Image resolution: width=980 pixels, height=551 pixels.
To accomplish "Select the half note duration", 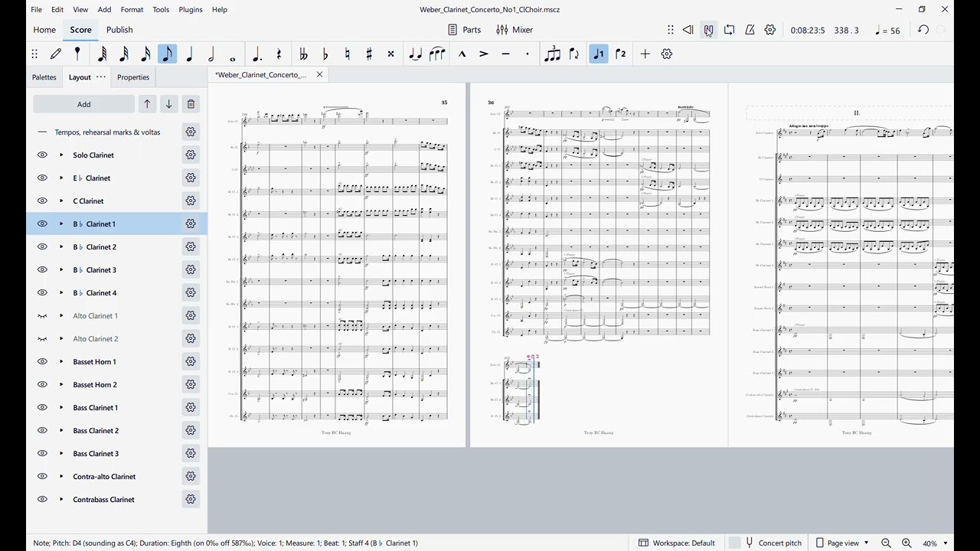I will (211, 54).
